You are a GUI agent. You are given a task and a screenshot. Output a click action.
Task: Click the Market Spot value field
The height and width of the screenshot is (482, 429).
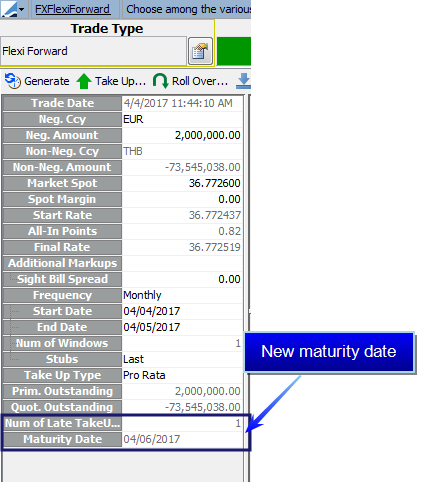182,183
